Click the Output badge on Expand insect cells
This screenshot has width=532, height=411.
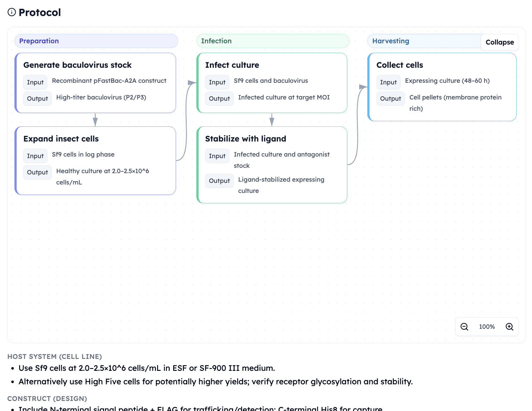point(37,172)
